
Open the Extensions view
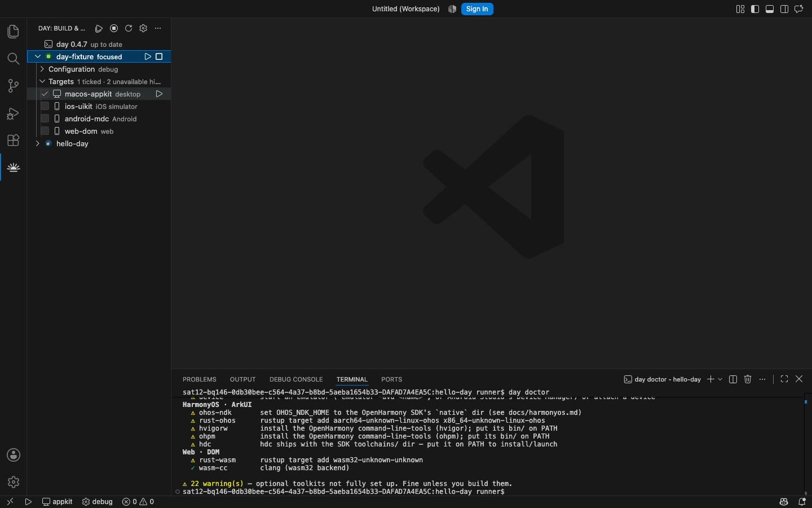pyautogui.click(x=14, y=140)
